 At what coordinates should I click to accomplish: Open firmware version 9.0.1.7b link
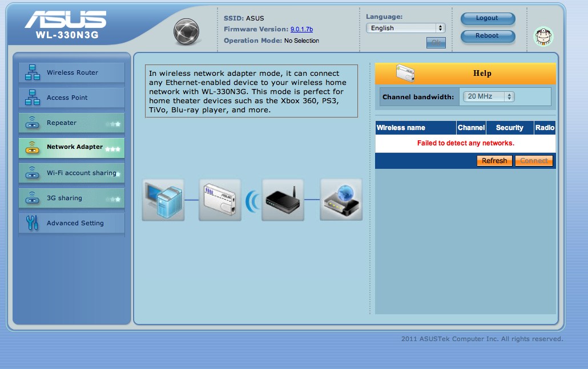[301, 29]
